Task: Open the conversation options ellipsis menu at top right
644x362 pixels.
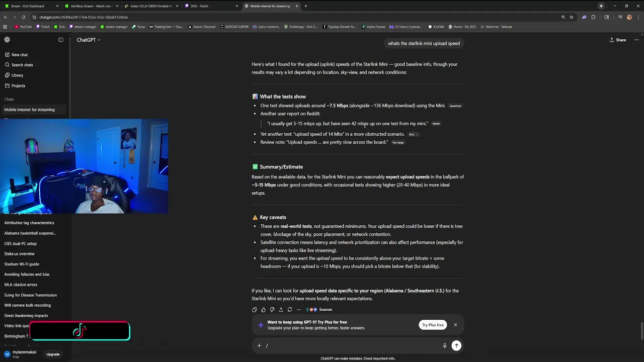Action: tap(636, 40)
